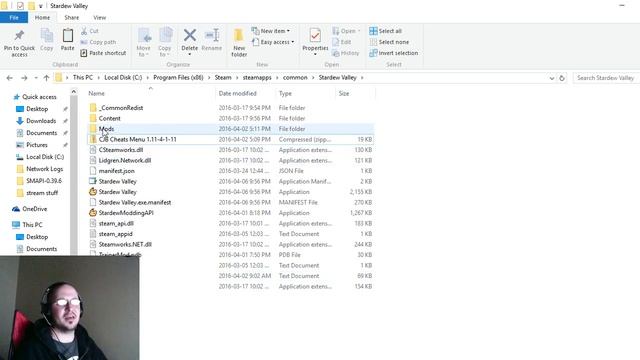Expand the Open dropdown arrow

359,31
